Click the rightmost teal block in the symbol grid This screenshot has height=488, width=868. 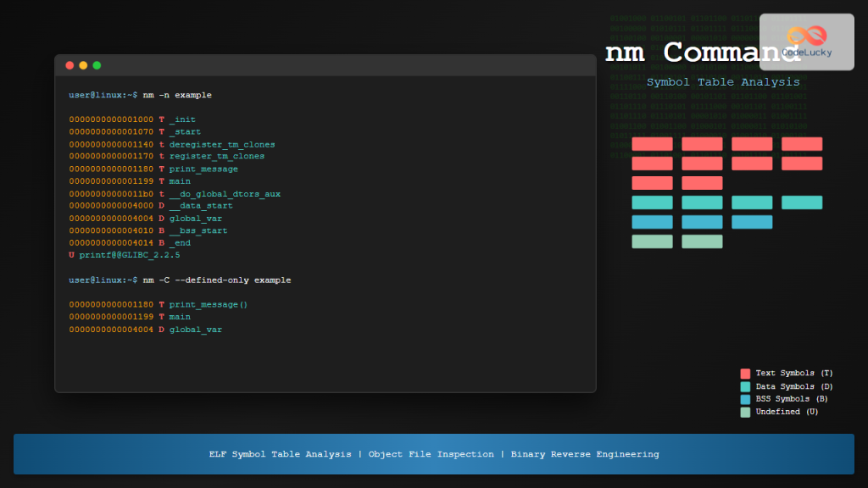tap(801, 202)
